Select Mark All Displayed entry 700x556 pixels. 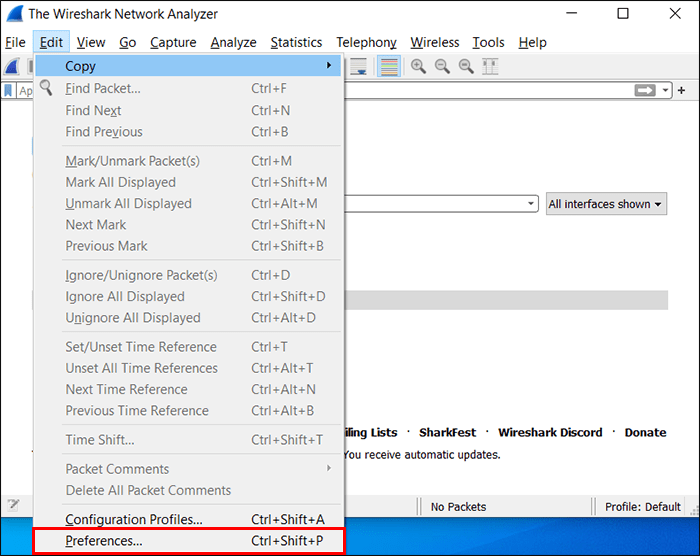click(x=189, y=182)
